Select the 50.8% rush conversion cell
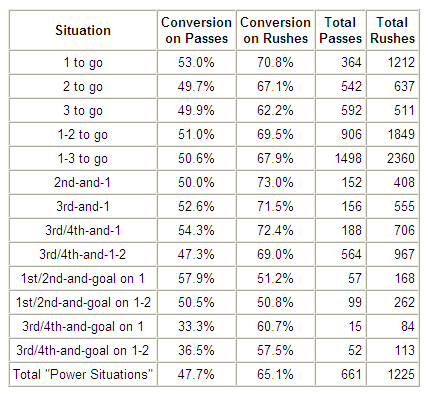Screen dimensions: 428x394 coord(275,302)
